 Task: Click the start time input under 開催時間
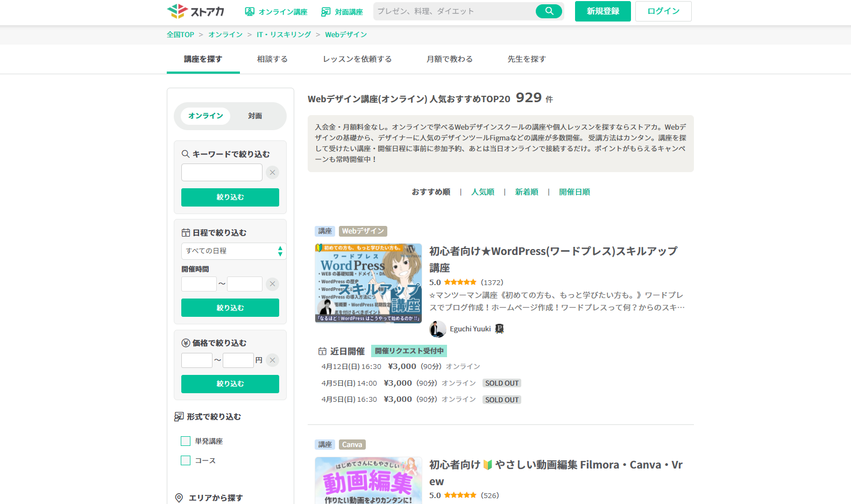[x=199, y=284]
